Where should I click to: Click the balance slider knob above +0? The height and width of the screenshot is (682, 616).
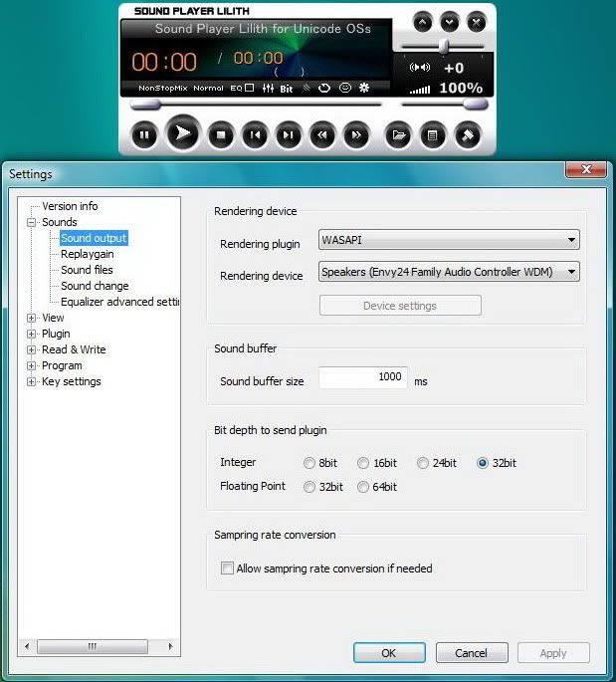pos(444,46)
